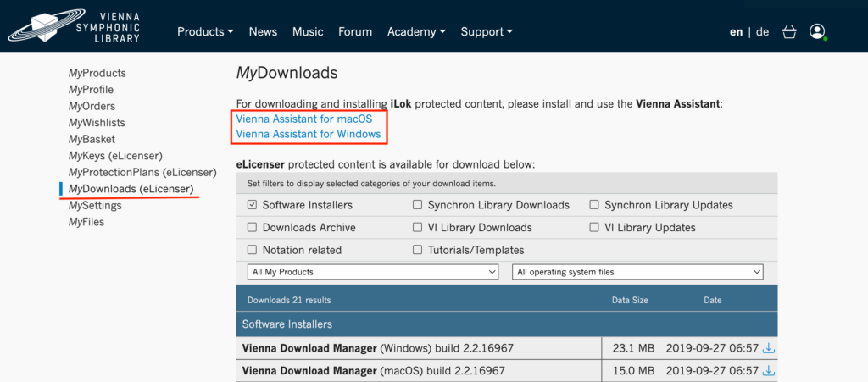
Task: Click Downloads 21 results text
Action: pyautogui.click(x=289, y=300)
